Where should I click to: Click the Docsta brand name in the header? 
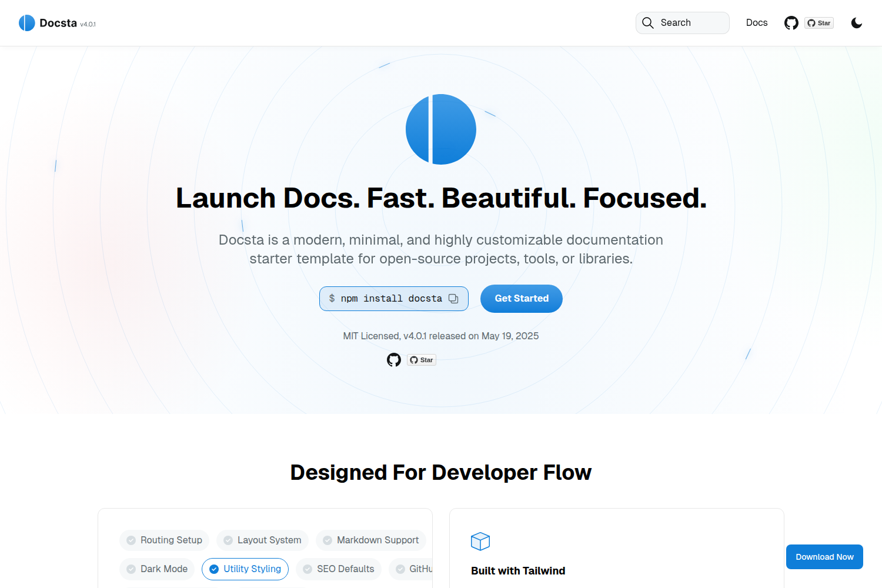58,23
